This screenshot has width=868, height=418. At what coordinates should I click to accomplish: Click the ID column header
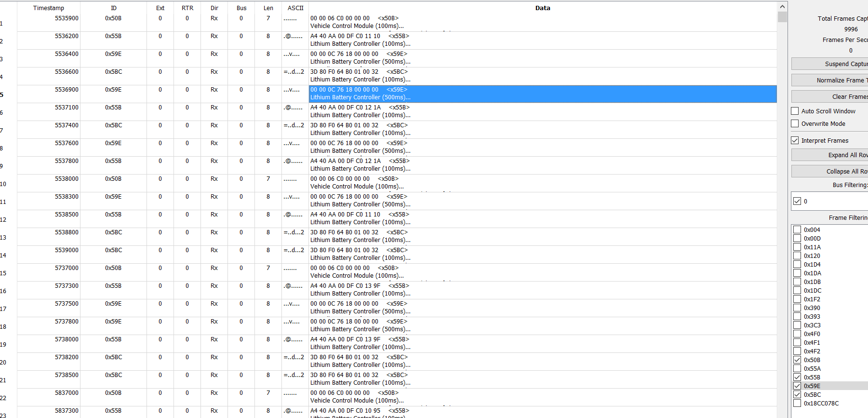click(113, 8)
